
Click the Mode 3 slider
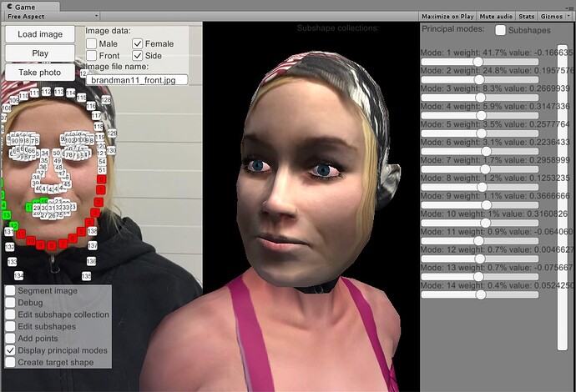click(480, 98)
